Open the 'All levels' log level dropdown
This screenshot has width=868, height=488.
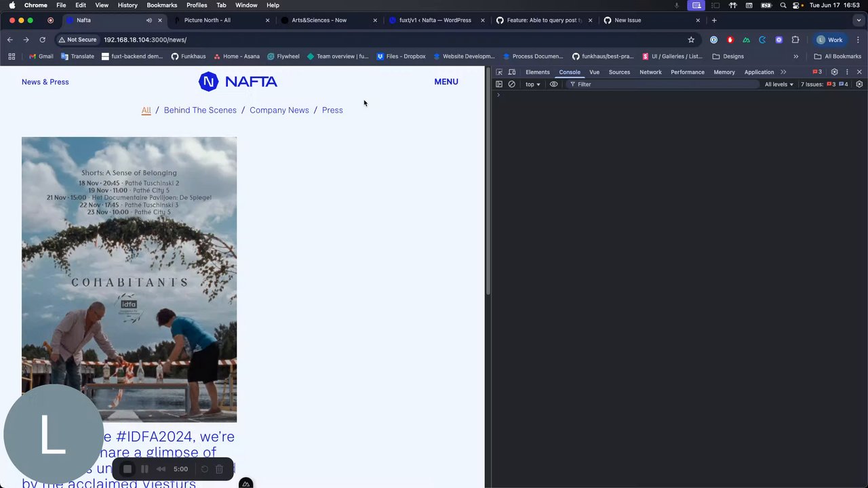click(779, 84)
